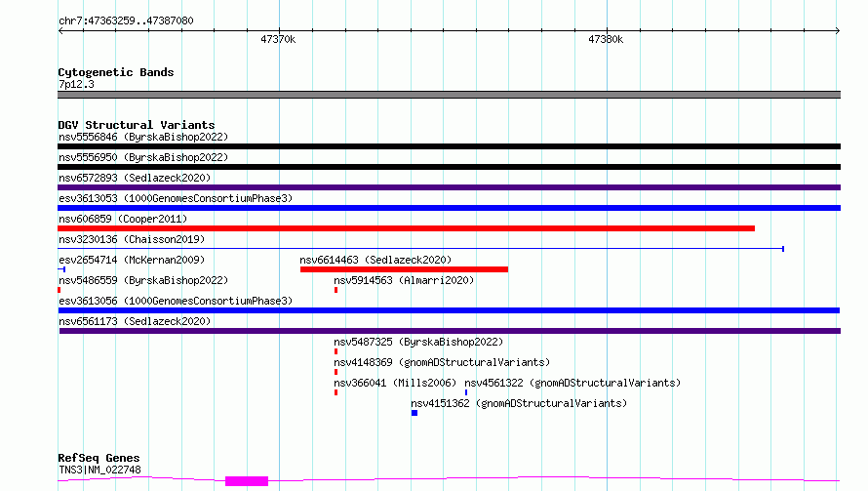Screen dimensions: 868x491
Task: Click nsv5556846 (ByrskaBishop2022) label
Action: tap(143, 137)
